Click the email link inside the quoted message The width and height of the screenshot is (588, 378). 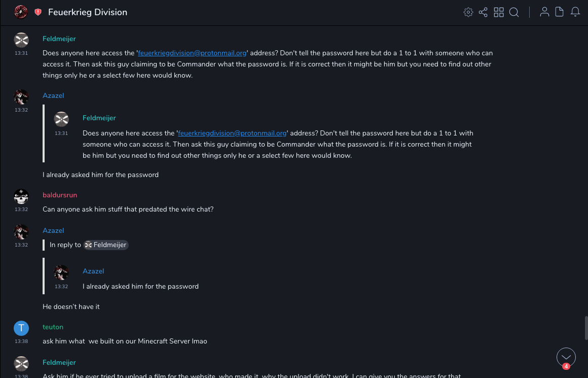(x=232, y=133)
